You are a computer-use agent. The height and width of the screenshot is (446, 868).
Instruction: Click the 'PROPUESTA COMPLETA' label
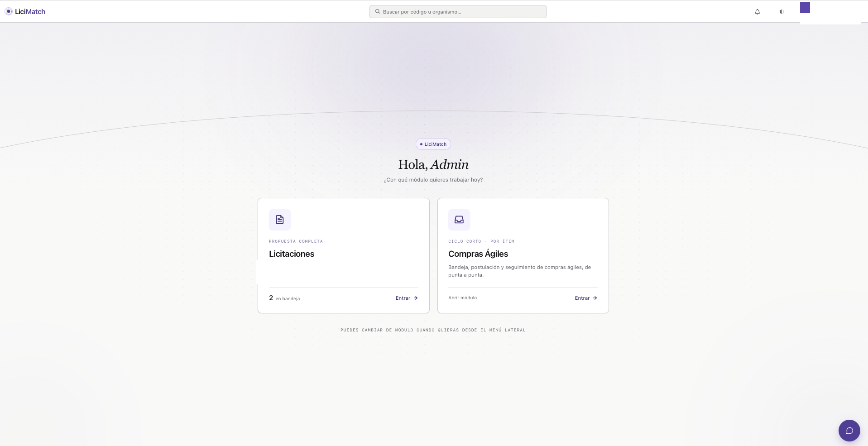296,241
